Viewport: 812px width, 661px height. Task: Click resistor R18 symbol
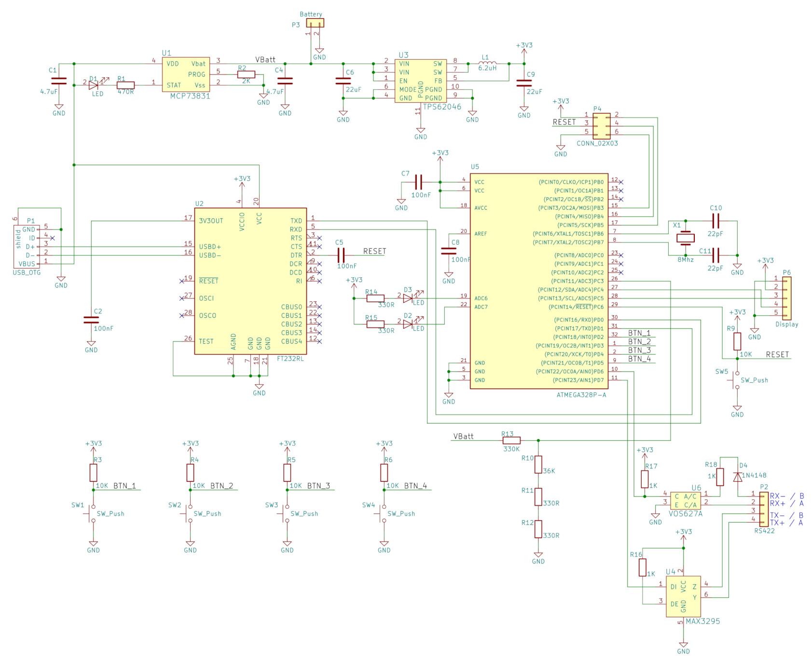coord(720,477)
